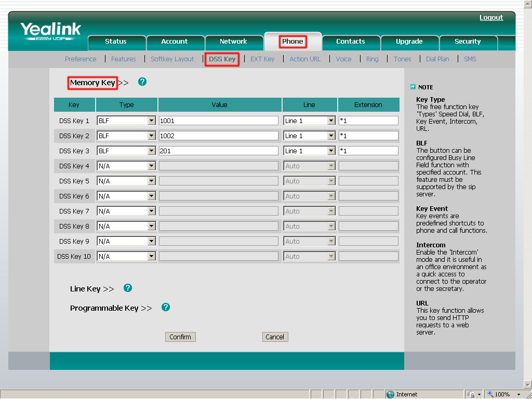Click the Yealink logo
Viewport: 532px width, 399px height.
coord(50,31)
